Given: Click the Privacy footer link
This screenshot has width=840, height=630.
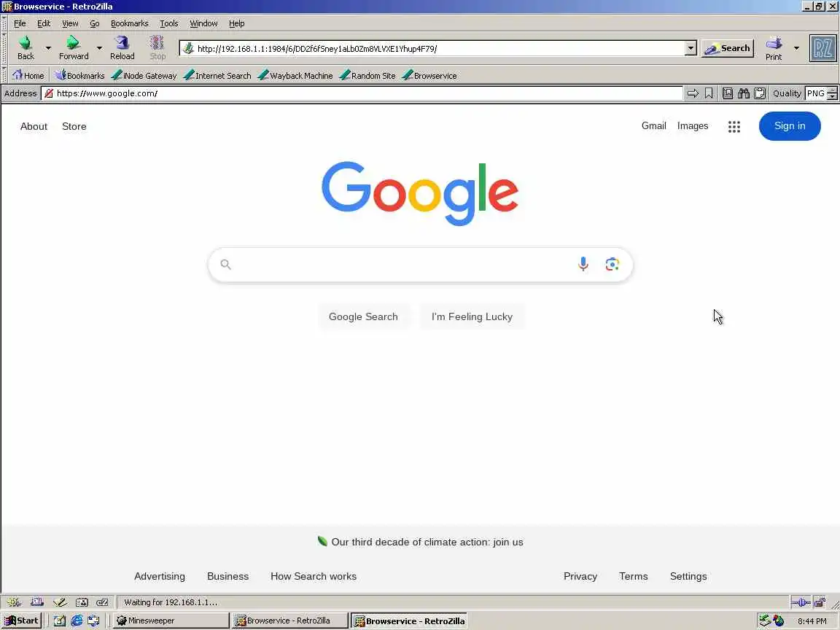Looking at the screenshot, I should [x=580, y=577].
